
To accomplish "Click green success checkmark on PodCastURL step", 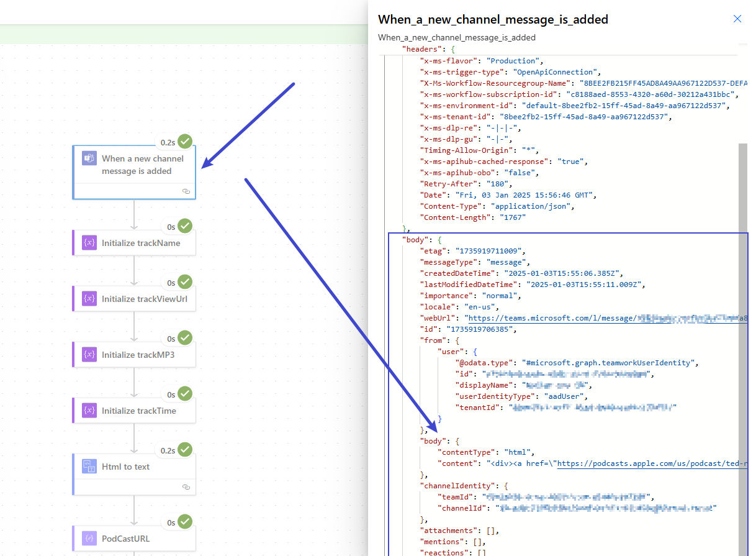I will coord(185,522).
